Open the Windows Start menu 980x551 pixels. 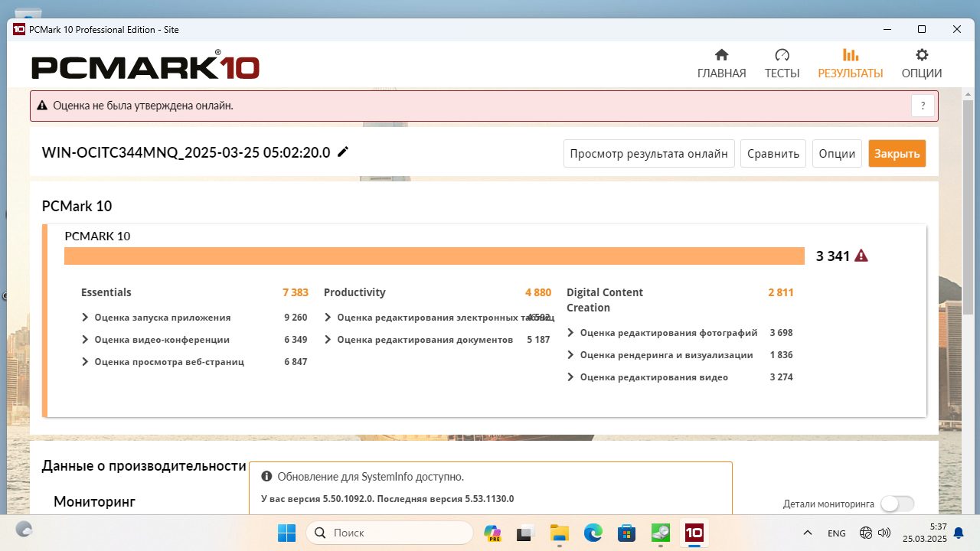point(286,533)
